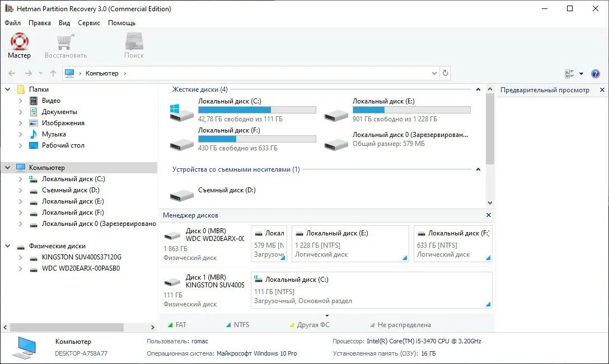Go forward with the right arrow
Viewport: 609px width, 364px height.
click(29, 73)
